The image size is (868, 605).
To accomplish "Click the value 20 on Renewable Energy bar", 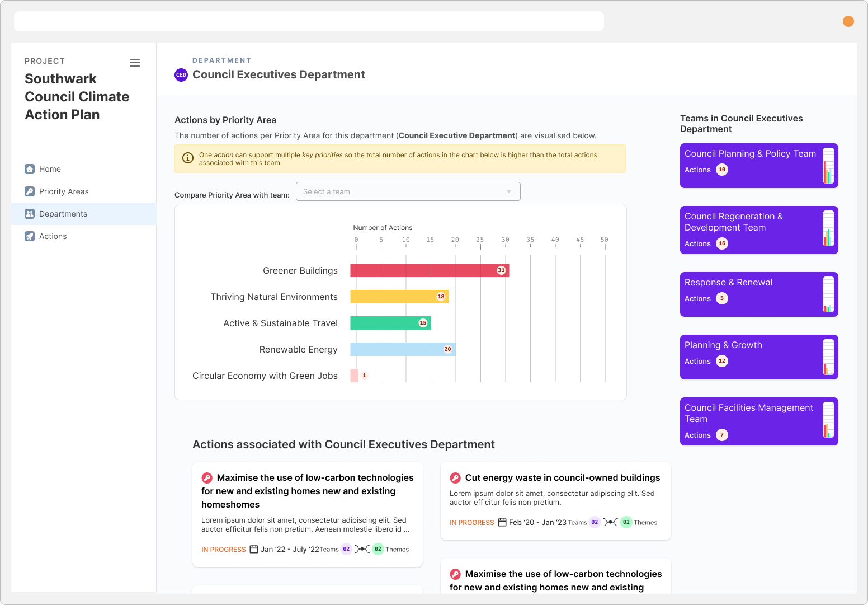I will point(447,349).
